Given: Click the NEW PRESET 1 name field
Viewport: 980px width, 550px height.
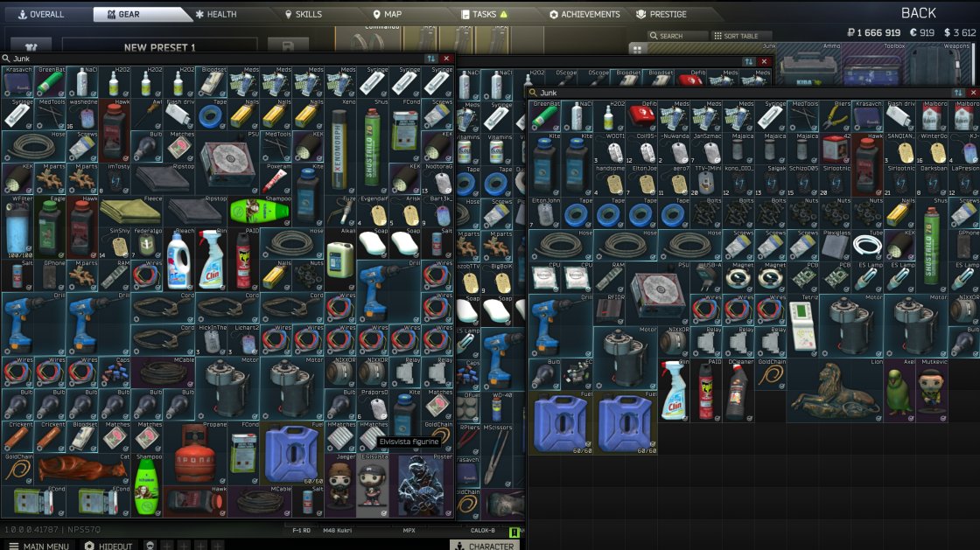Looking at the screenshot, I should pyautogui.click(x=159, y=47).
